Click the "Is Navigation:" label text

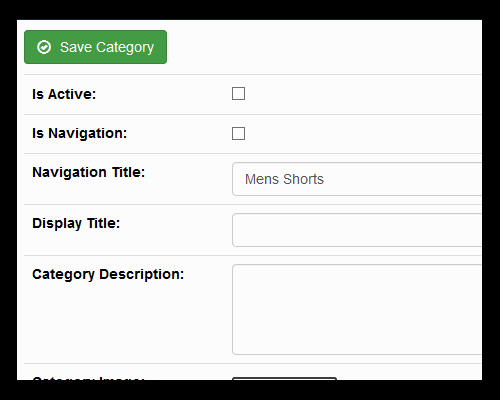[80, 133]
